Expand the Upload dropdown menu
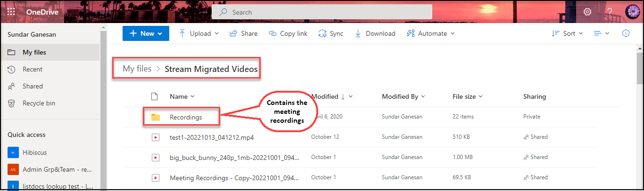Viewport: 644px width, 191px height. tap(199, 33)
